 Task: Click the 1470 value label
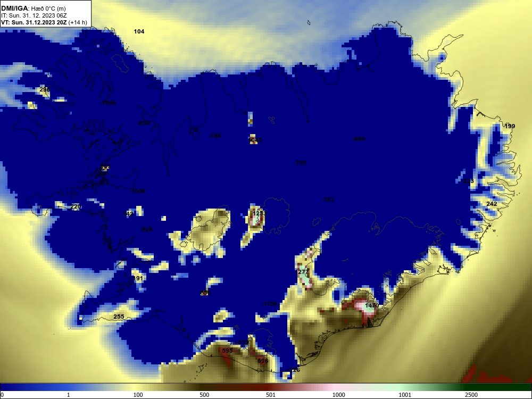pyautogui.click(x=371, y=305)
